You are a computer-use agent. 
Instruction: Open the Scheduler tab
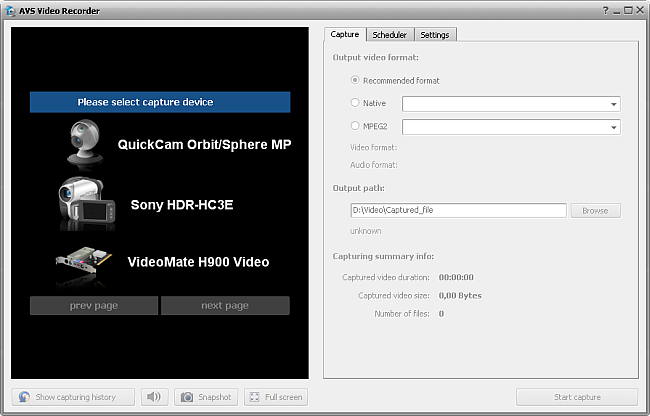coord(390,35)
